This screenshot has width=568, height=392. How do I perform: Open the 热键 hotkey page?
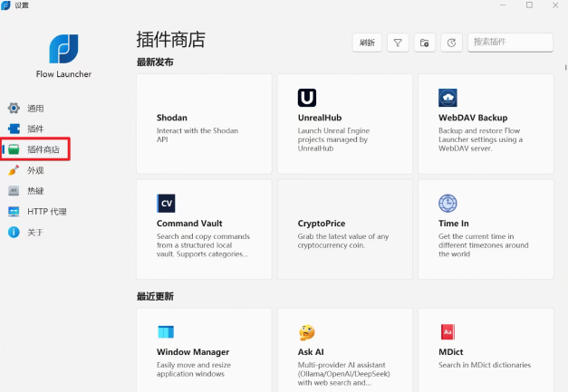[x=35, y=191]
